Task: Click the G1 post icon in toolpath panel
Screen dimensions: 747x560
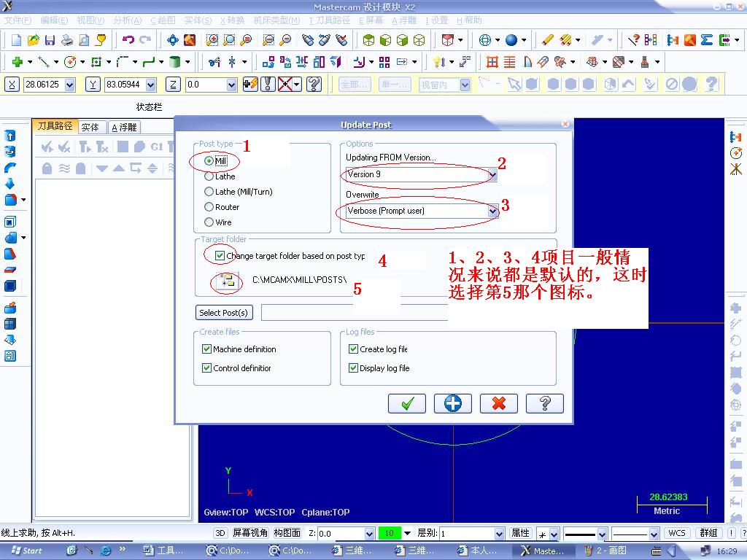Action: tap(157, 147)
